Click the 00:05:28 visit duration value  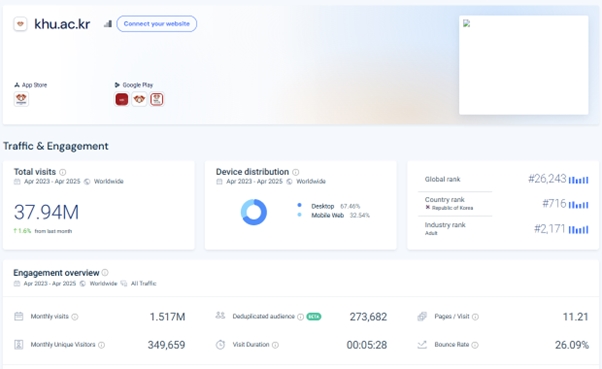(367, 345)
